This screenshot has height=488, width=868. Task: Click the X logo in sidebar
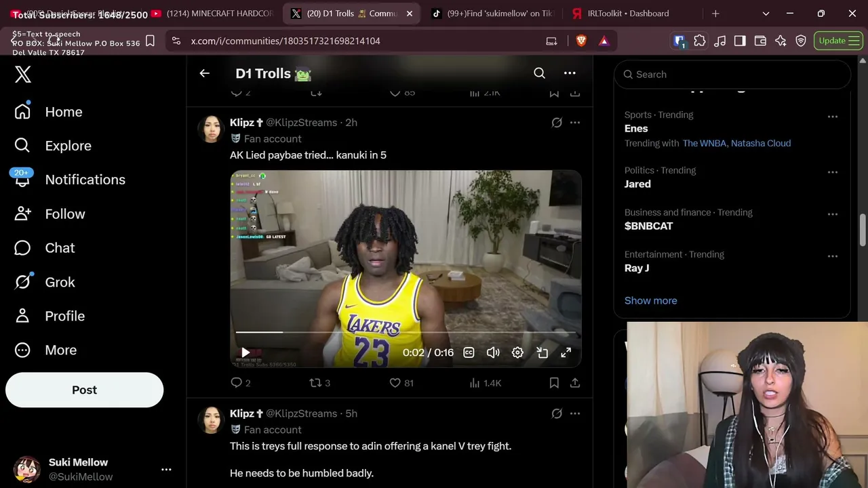(23, 74)
